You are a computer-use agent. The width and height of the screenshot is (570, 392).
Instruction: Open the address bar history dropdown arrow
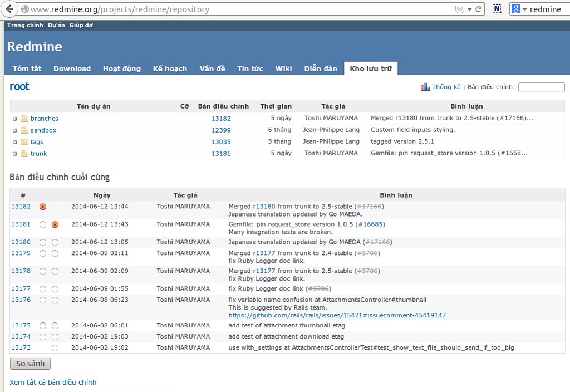pos(469,9)
